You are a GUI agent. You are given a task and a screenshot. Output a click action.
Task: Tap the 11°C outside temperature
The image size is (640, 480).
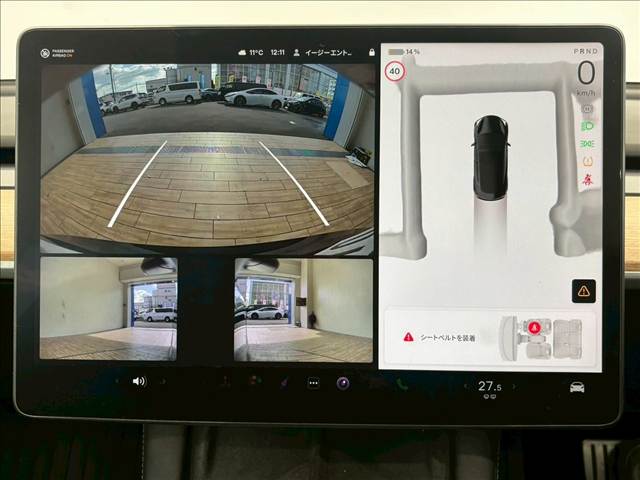(x=256, y=53)
